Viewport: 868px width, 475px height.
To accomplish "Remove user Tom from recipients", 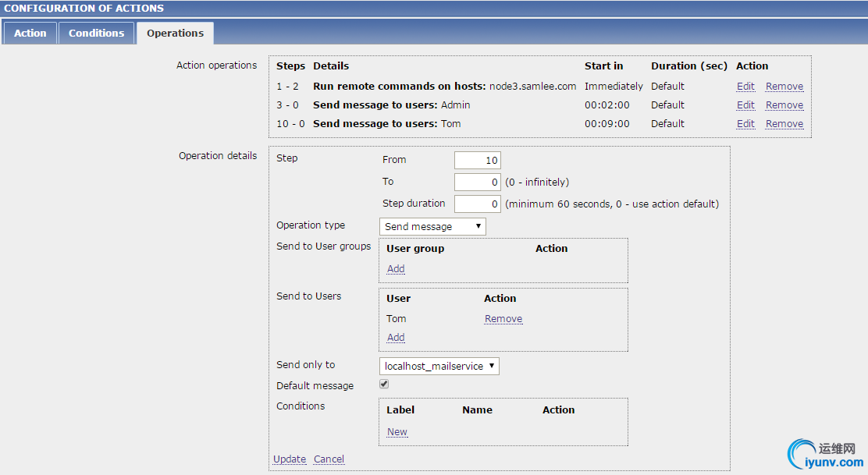I will click(503, 319).
